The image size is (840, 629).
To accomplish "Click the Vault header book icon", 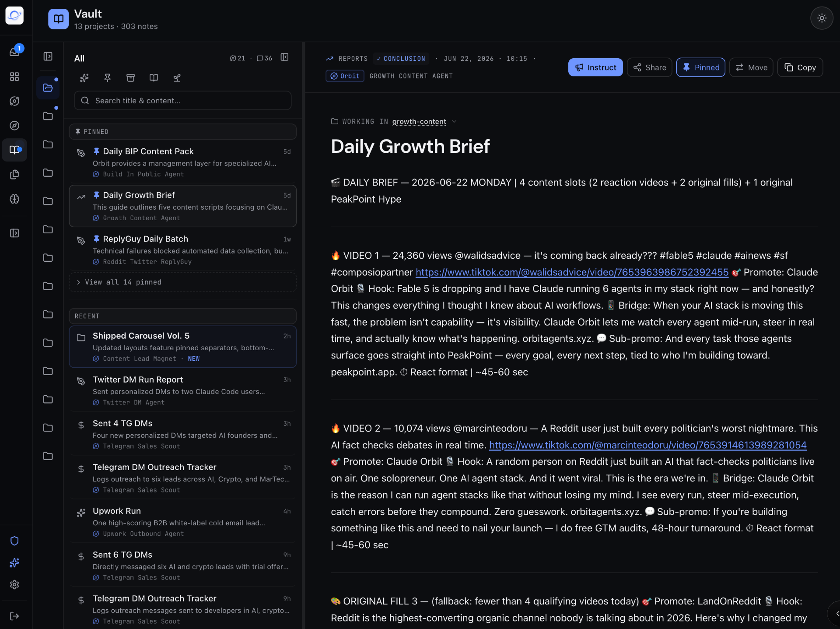I will pyautogui.click(x=58, y=19).
